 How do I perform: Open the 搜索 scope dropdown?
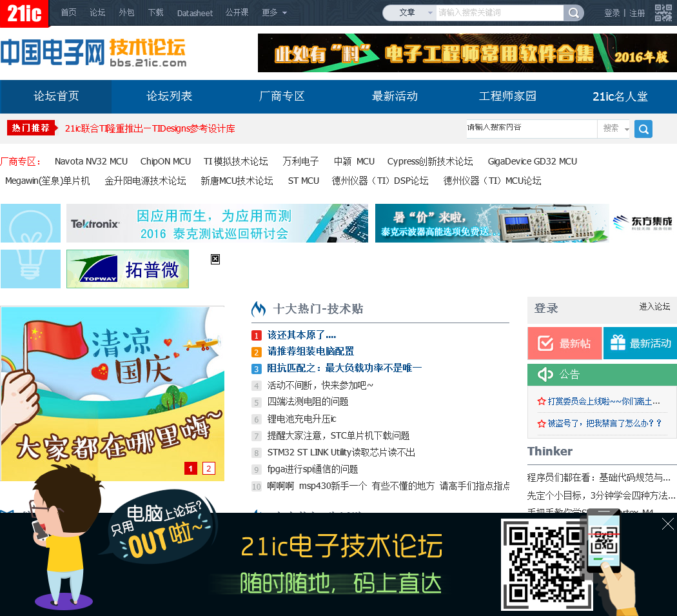pos(615,129)
